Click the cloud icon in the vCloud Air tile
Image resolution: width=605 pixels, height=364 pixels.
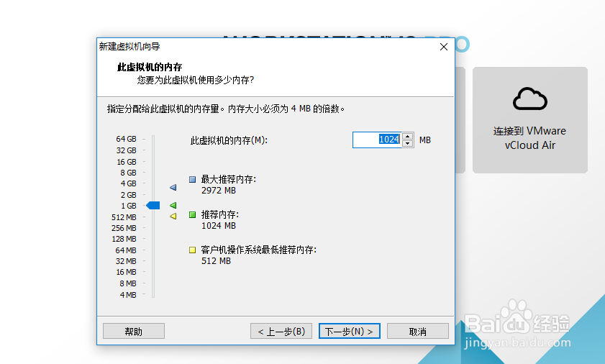click(x=529, y=99)
